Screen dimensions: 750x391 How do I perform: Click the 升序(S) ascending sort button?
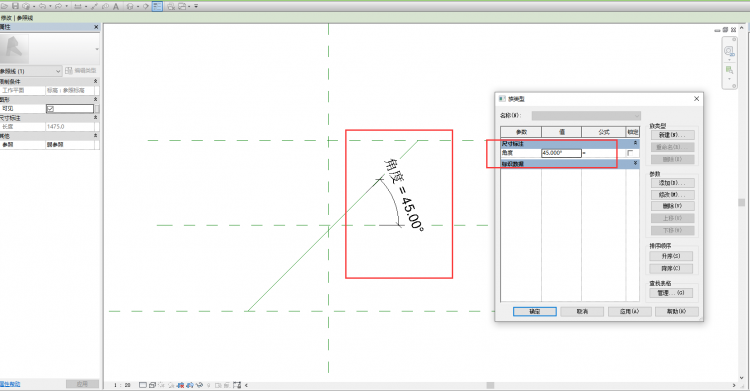671,257
